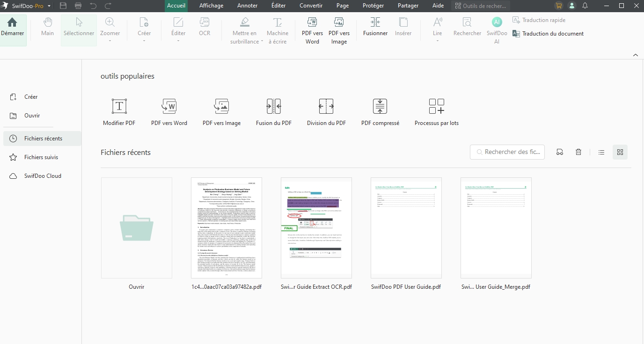Open the Convertir tab
Image resolution: width=644 pixels, height=344 pixels.
click(311, 6)
